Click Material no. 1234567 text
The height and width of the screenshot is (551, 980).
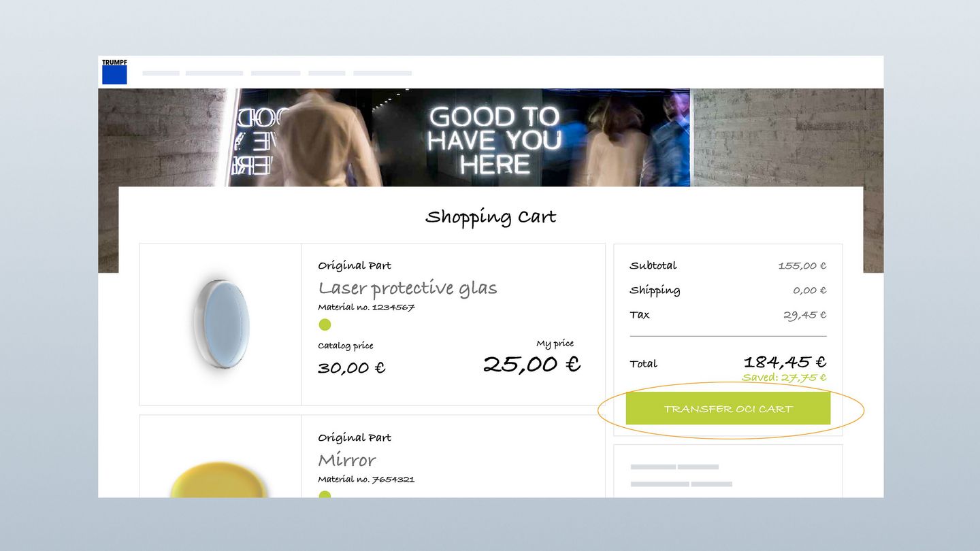[x=366, y=307]
